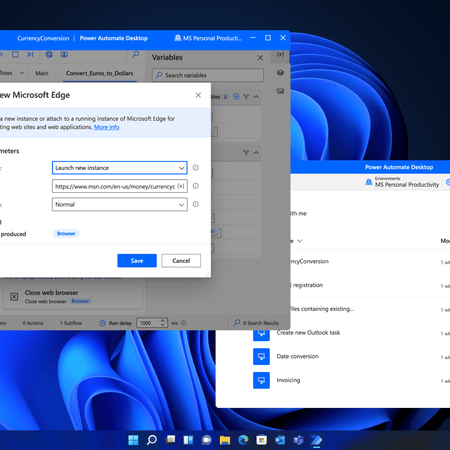Open Microsoft Teams from taskbar
Screen dimensions: 450x450
coord(298,440)
